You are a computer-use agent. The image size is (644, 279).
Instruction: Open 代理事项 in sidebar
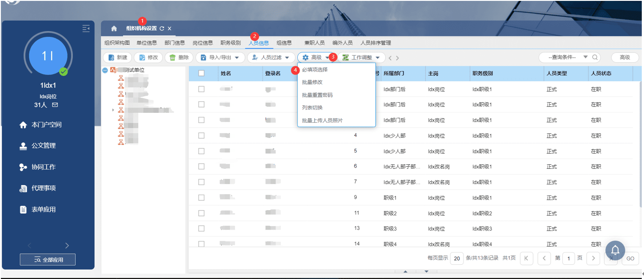point(38,188)
